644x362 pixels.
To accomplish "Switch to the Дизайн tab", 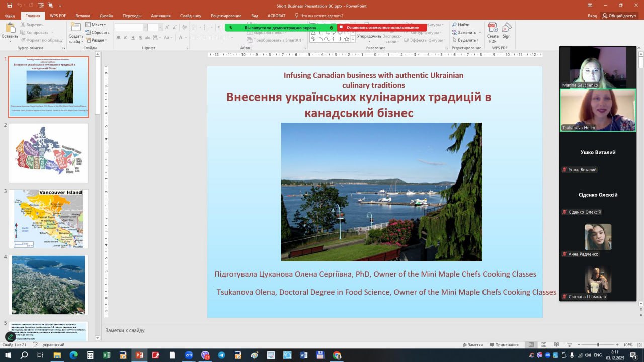I will point(106,16).
